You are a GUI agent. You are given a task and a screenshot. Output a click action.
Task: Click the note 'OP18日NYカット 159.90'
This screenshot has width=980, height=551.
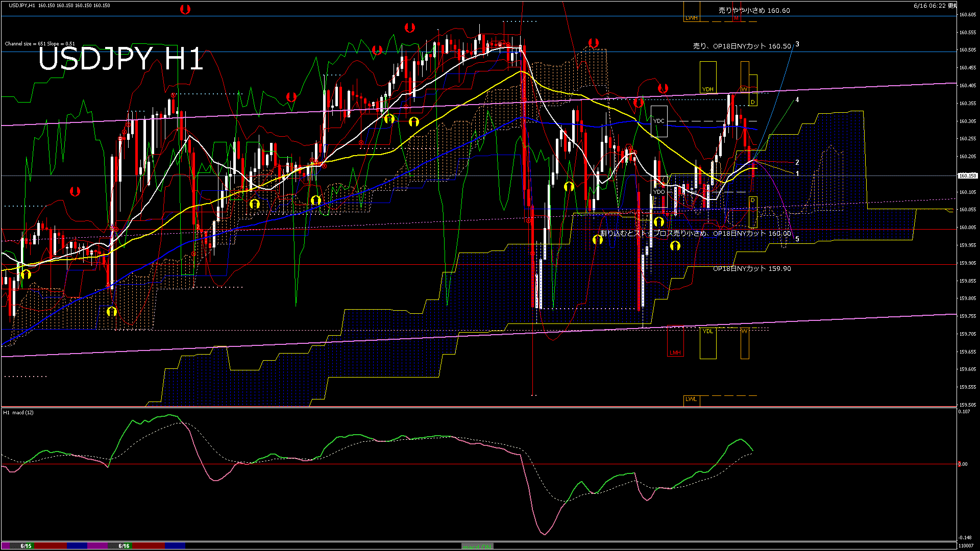[752, 268]
